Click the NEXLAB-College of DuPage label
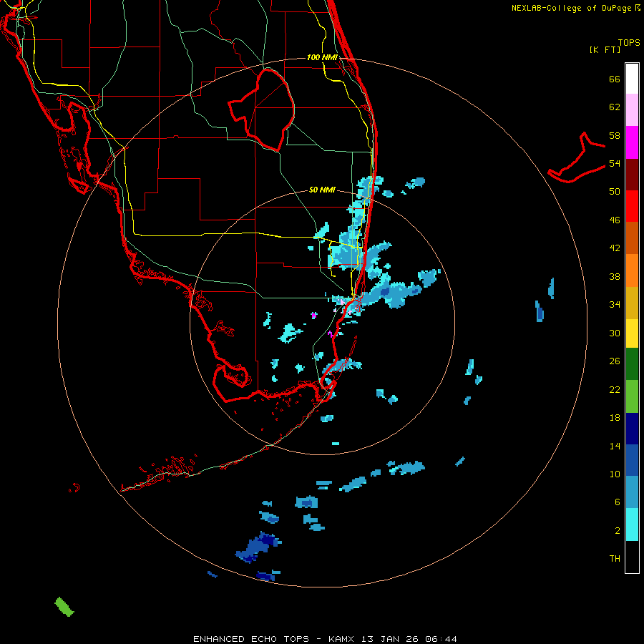 (x=570, y=8)
